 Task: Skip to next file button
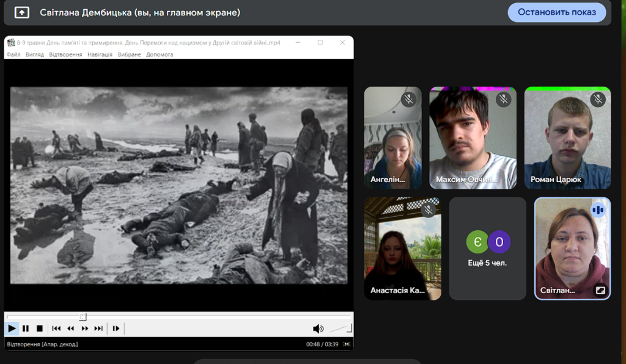98,329
